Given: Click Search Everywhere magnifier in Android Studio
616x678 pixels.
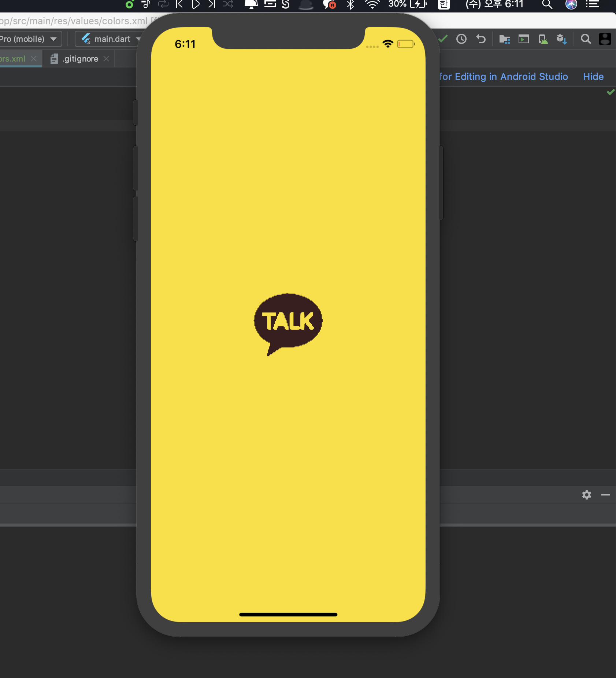Looking at the screenshot, I should pyautogui.click(x=586, y=39).
